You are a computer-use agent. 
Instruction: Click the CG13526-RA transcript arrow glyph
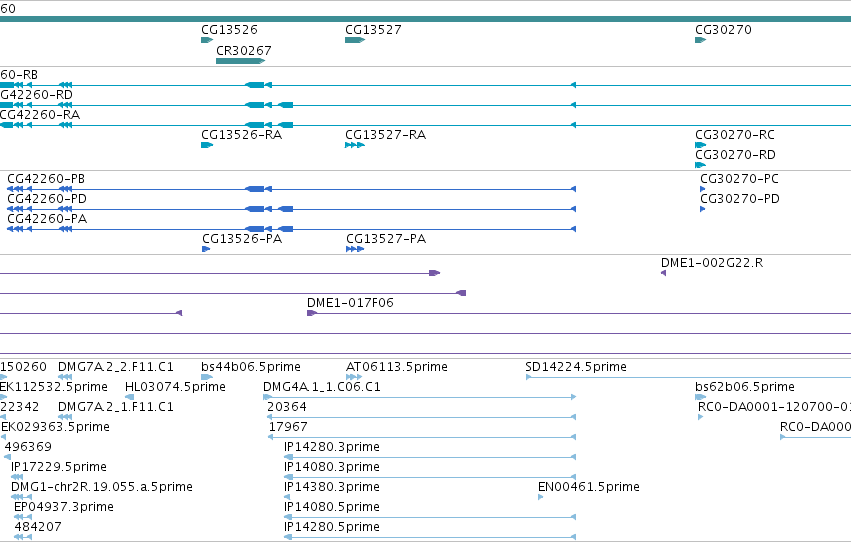tap(207, 145)
